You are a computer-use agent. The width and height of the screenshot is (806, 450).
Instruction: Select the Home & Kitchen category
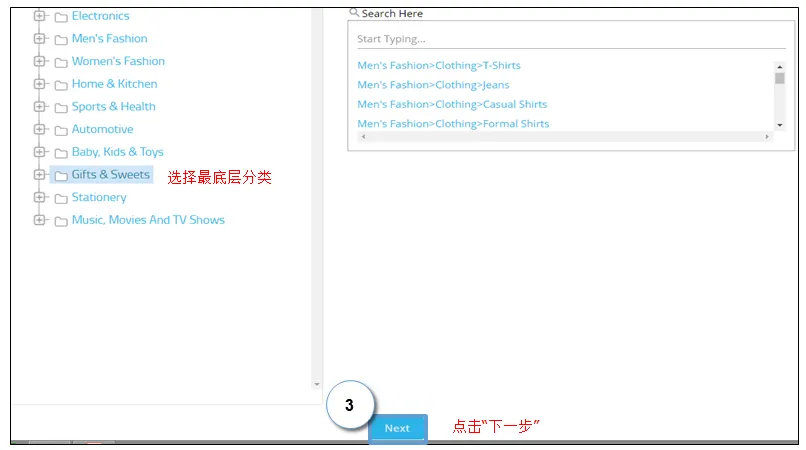point(115,84)
